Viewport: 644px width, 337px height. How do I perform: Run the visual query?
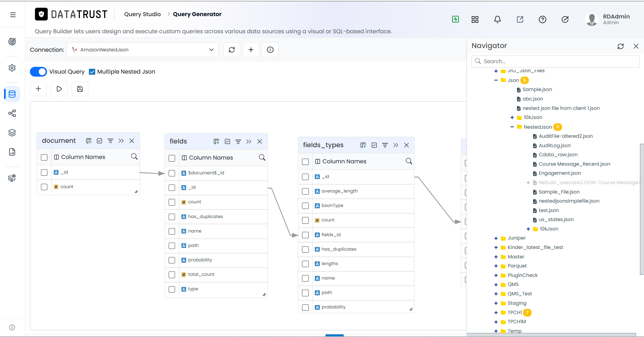(x=59, y=89)
